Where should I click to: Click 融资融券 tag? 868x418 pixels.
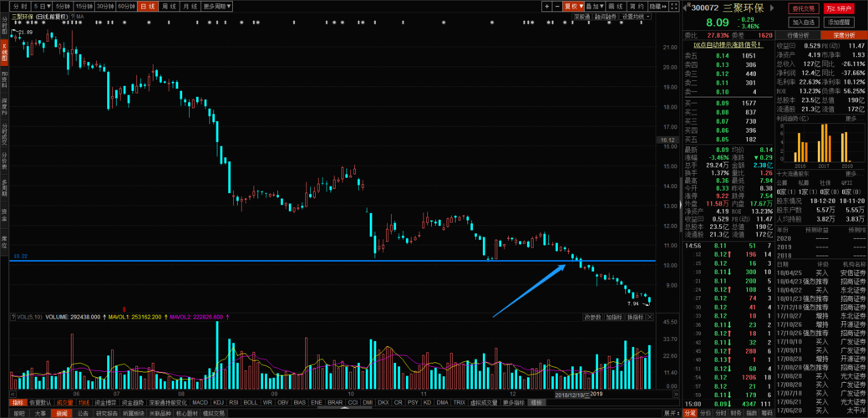(607, 17)
